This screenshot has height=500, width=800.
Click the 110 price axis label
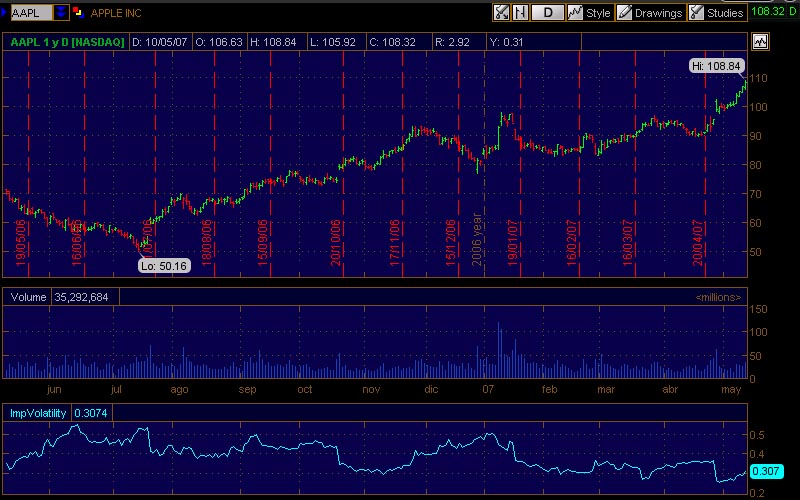(x=758, y=78)
